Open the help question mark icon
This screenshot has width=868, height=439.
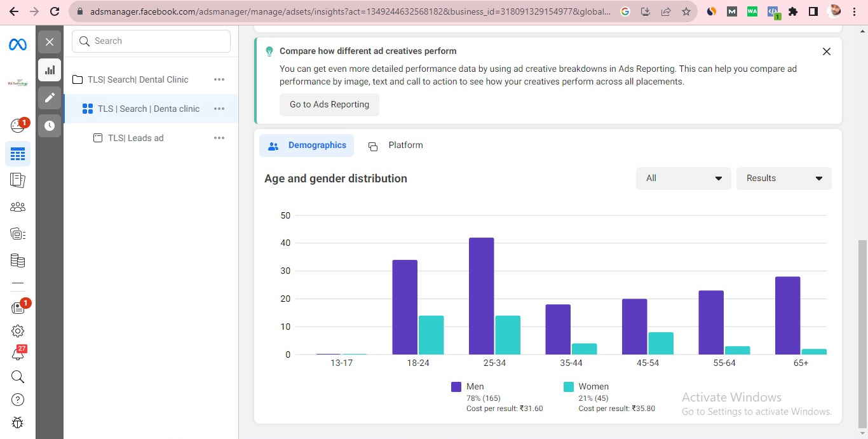pyautogui.click(x=18, y=400)
